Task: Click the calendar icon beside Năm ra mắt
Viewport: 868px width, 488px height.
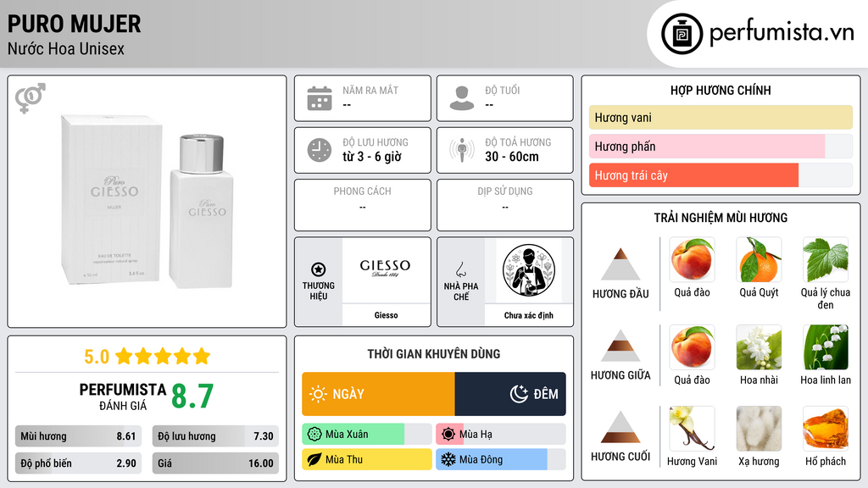Action: [320, 98]
